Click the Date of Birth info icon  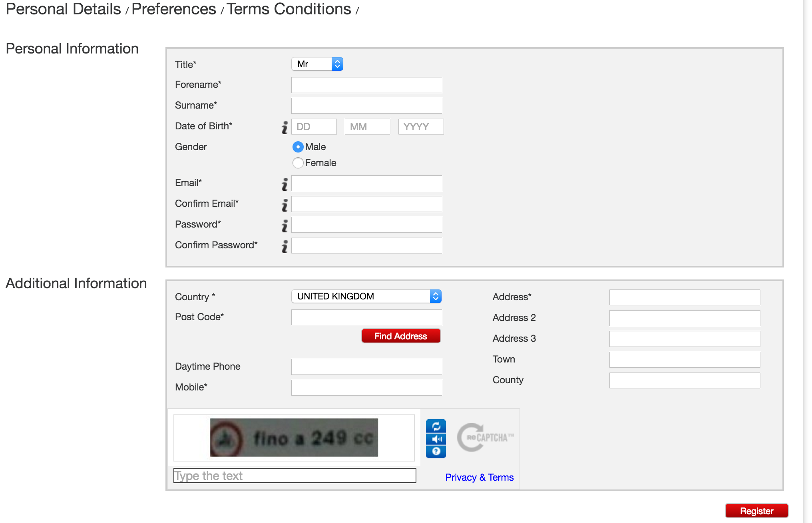285,127
